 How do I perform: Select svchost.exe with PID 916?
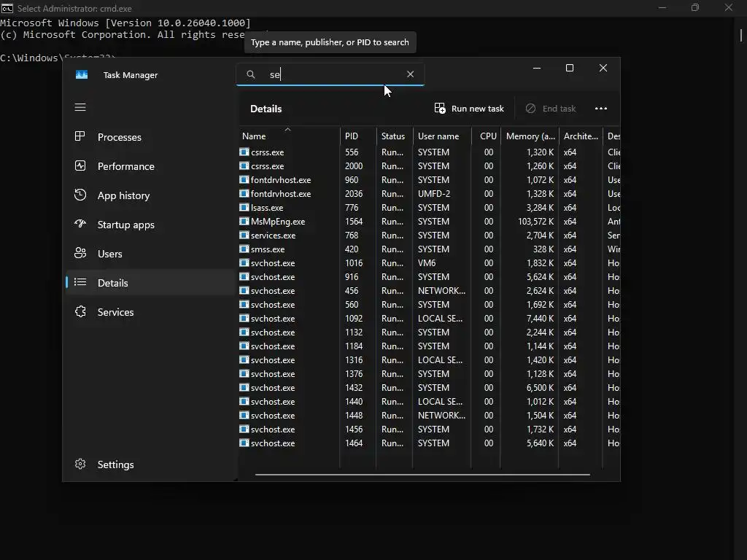429,276
